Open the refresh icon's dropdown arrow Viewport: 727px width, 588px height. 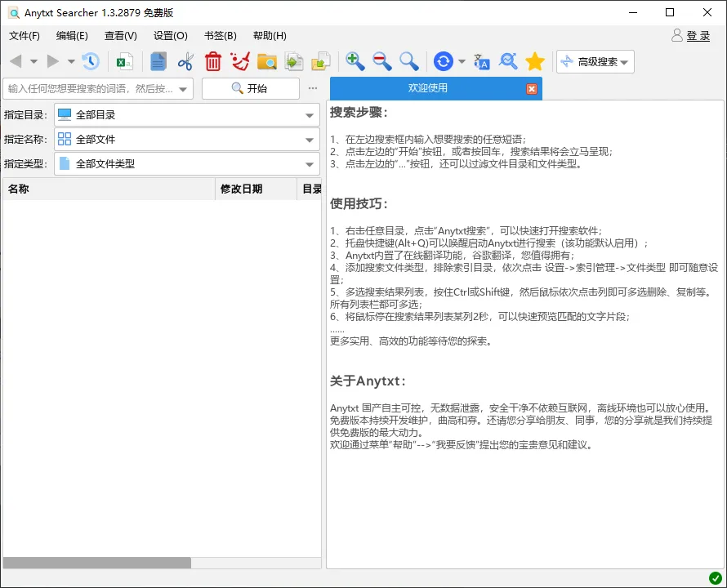tap(462, 61)
